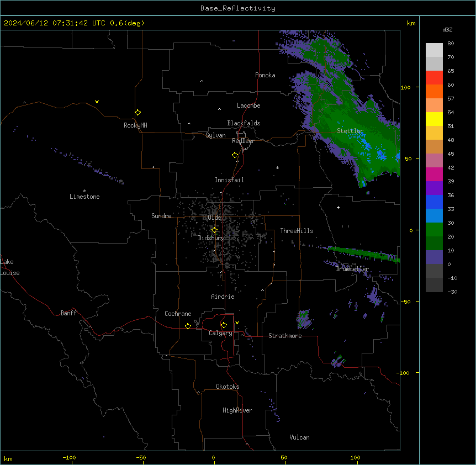The image size is (476, 465).
Task: Click the yellow v marker east of Calgary
Action: coord(237,323)
